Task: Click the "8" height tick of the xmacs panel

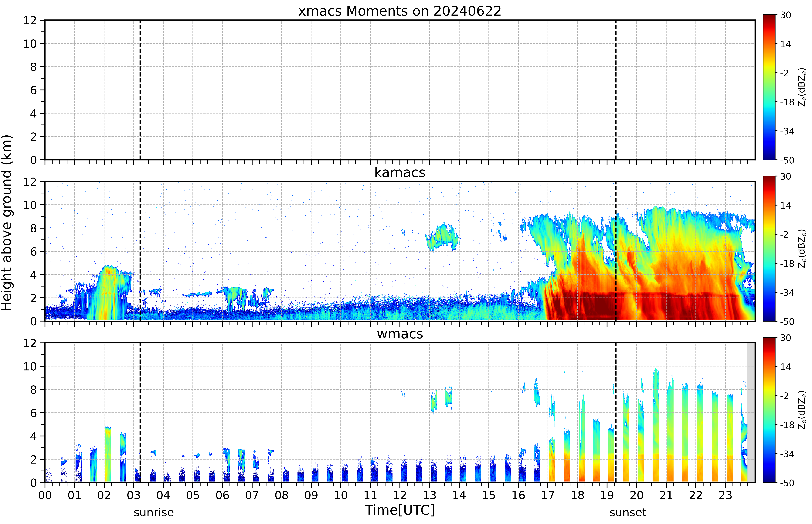Action: coord(33,67)
